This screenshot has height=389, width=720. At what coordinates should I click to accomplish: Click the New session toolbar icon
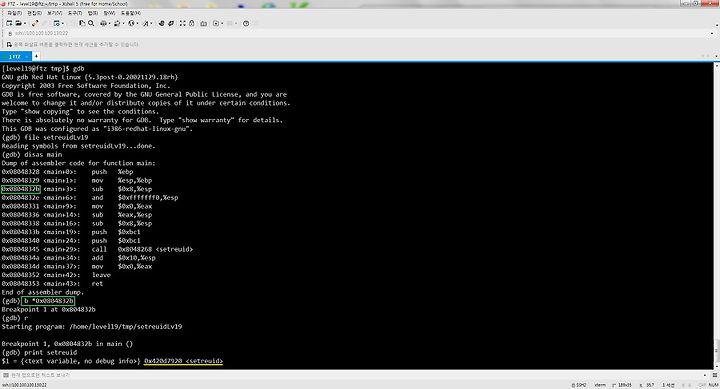[9, 23]
